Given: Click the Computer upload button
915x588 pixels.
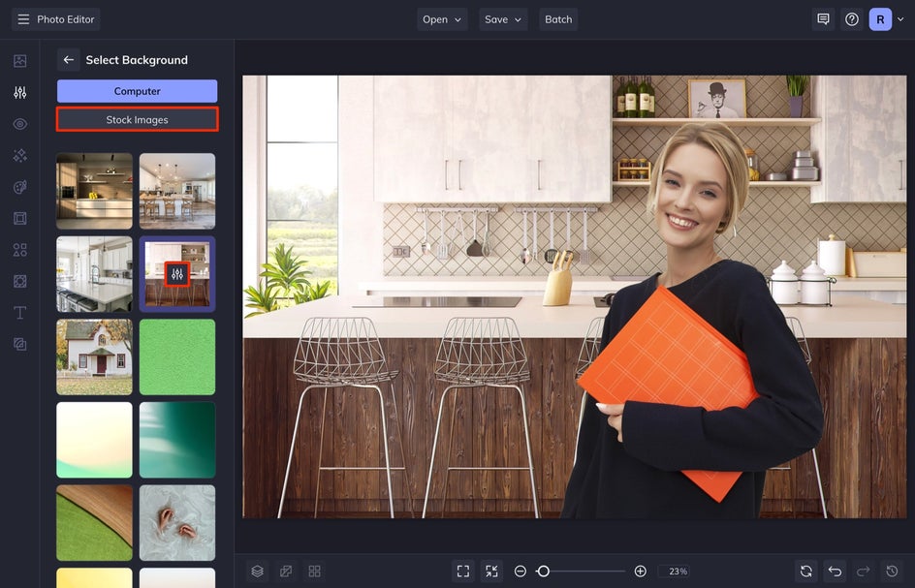Looking at the screenshot, I should pos(137,91).
